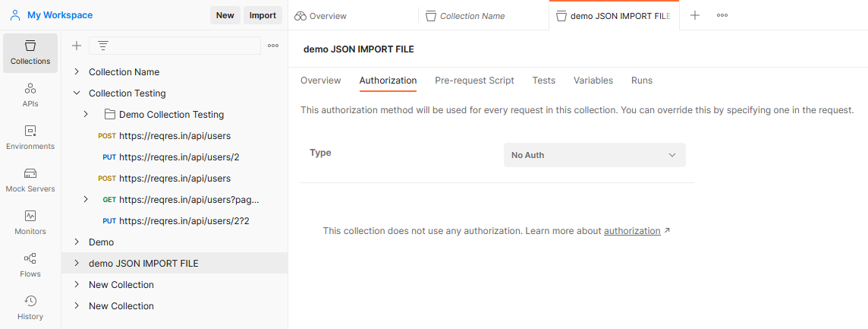This screenshot has height=329, width=868.
Task: Open the Variables tab
Action: [593, 81]
